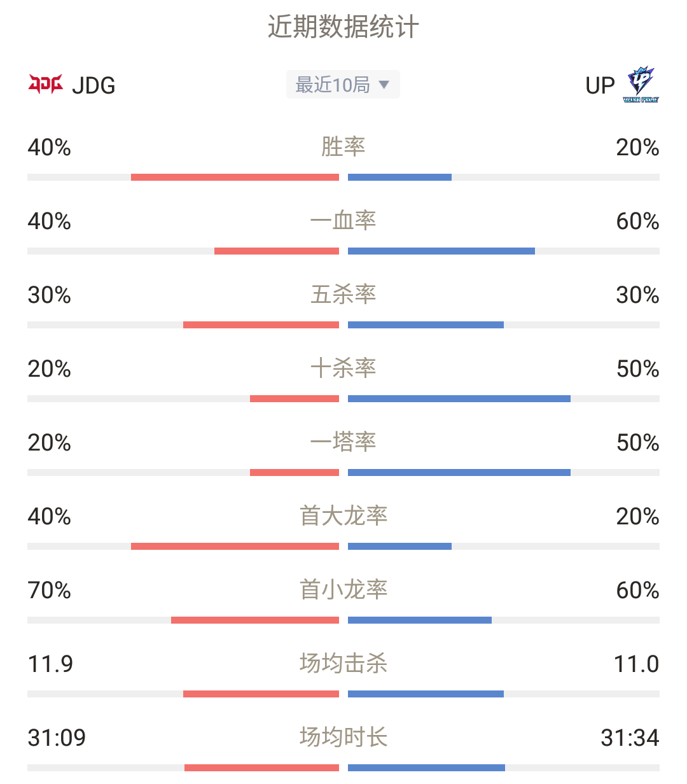Click the dropdown arrow next to 最近10局
This screenshot has height=784, width=687.
pyautogui.click(x=384, y=85)
